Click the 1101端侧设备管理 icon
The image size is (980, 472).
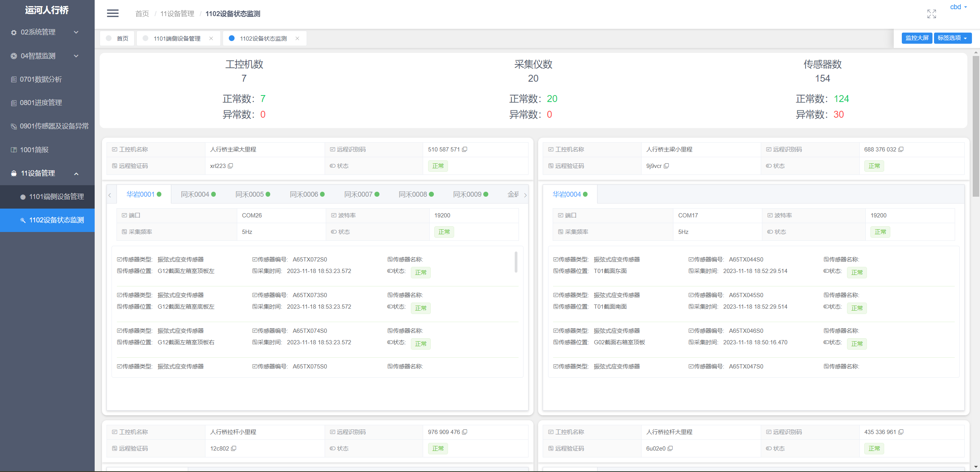[23, 197]
